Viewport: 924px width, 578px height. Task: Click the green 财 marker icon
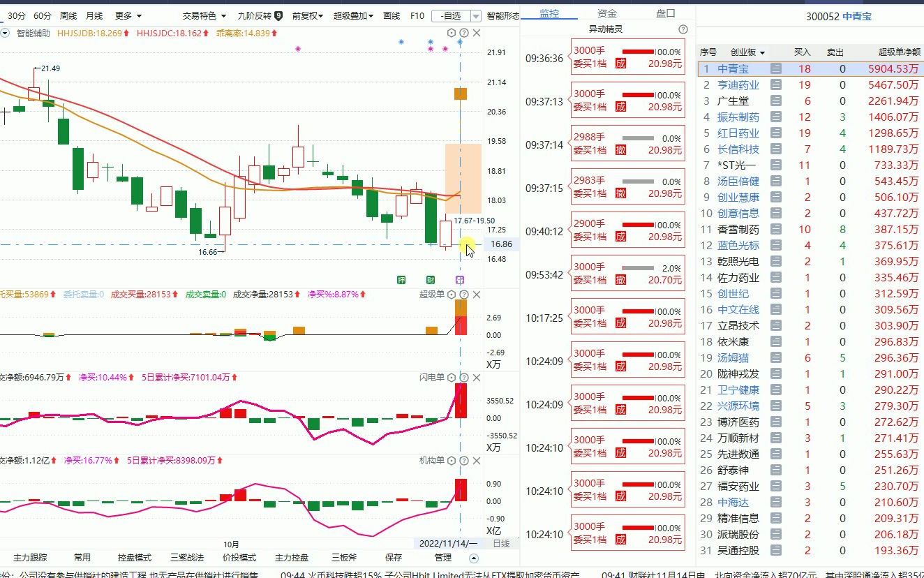(431, 279)
